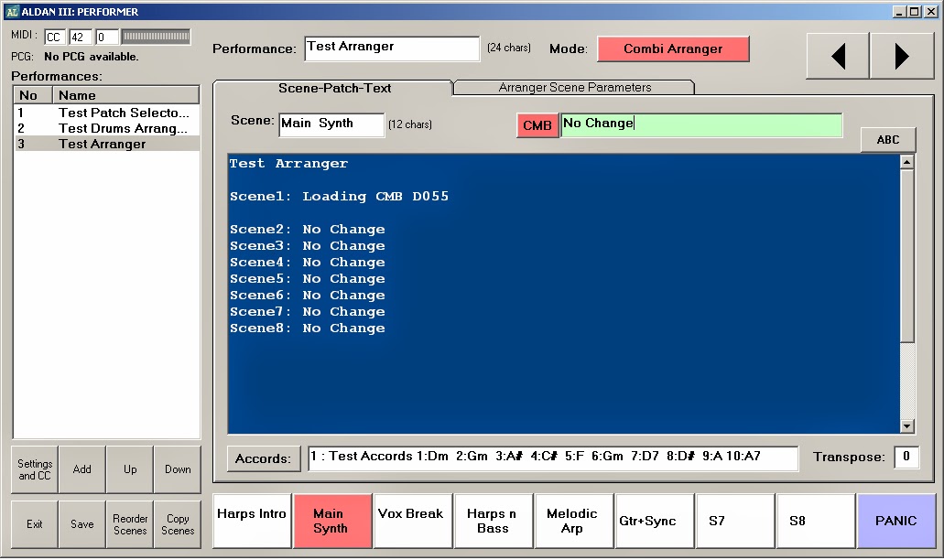Go to previous performance with left arrow
Screen dimensions: 944x560
click(x=838, y=56)
